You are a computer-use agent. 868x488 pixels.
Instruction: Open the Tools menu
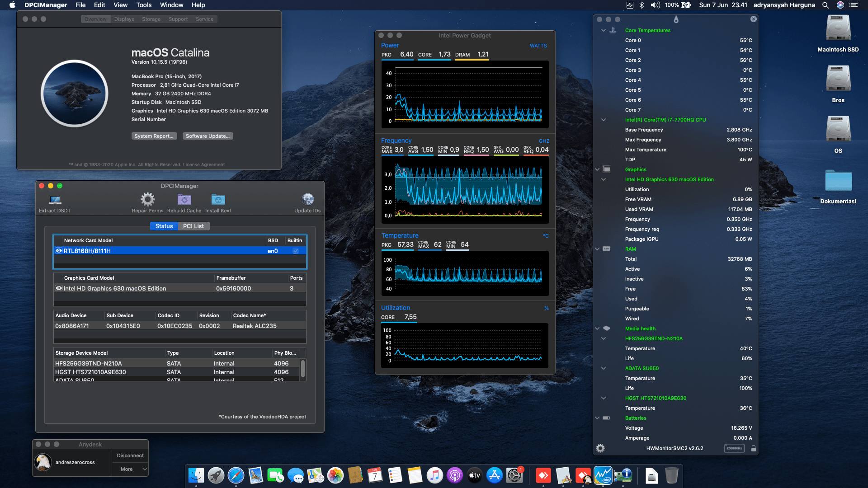pos(143,5)
